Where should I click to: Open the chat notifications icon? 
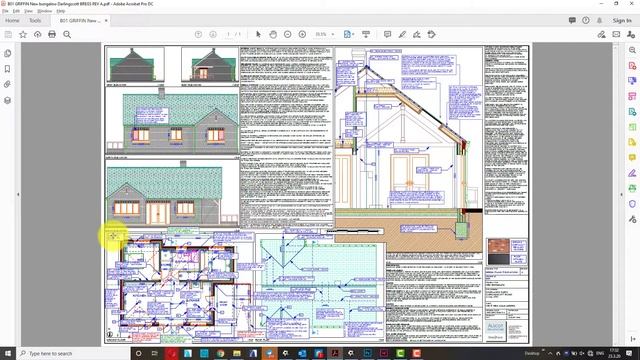point(572,20)
